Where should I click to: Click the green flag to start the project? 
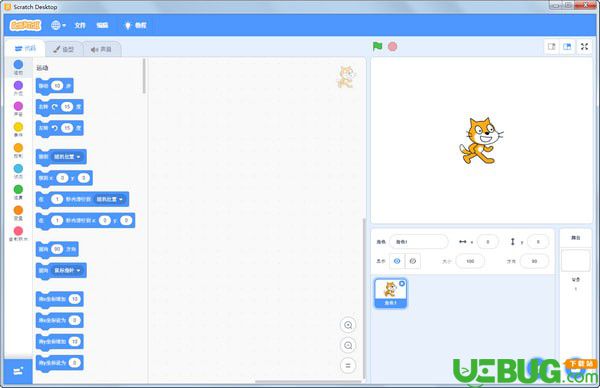377,46
